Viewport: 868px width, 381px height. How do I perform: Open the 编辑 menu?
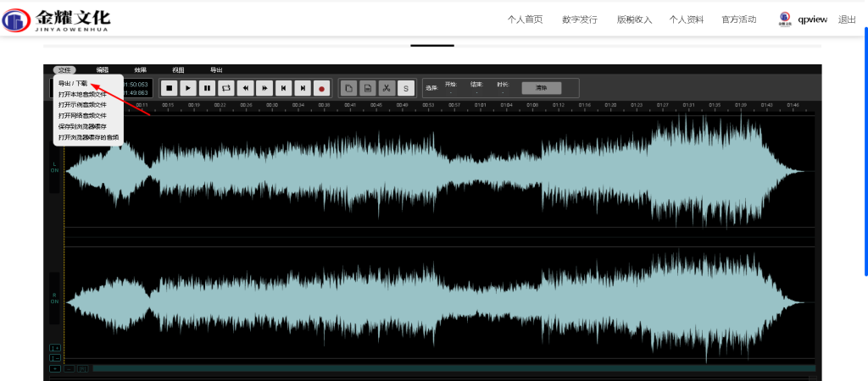coord(103,70)
